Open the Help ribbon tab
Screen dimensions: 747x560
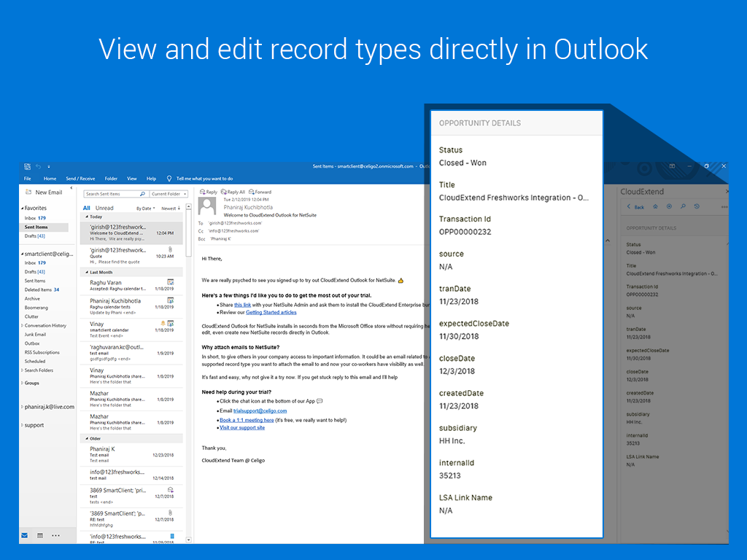click(151, 179)
